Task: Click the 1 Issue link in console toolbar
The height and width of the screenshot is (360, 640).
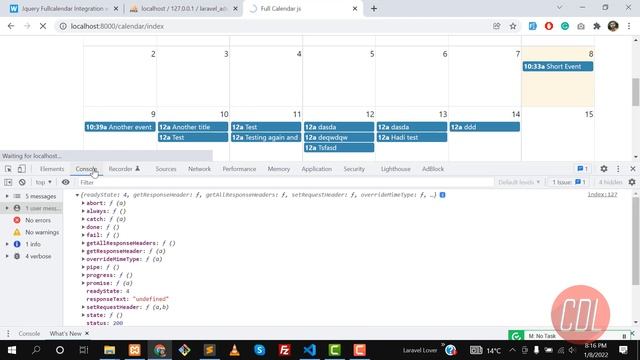Action: pyautogui.click(x=569, y=182)
